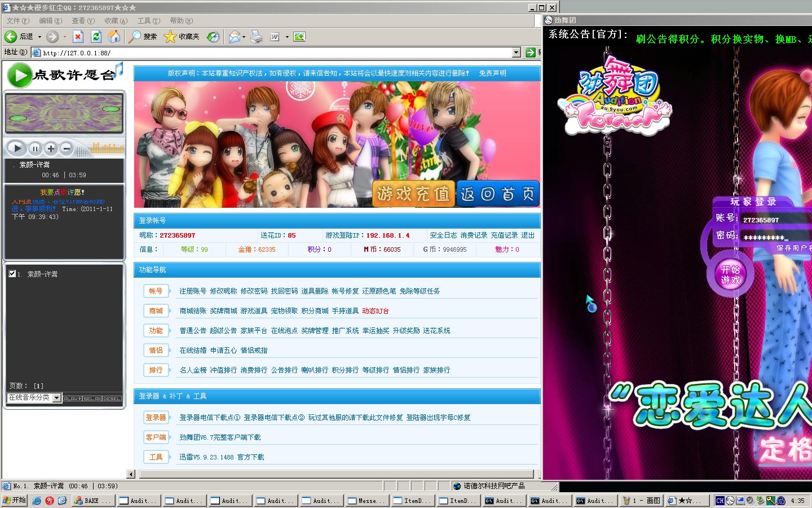Pause the song in music player

[35, 149]
